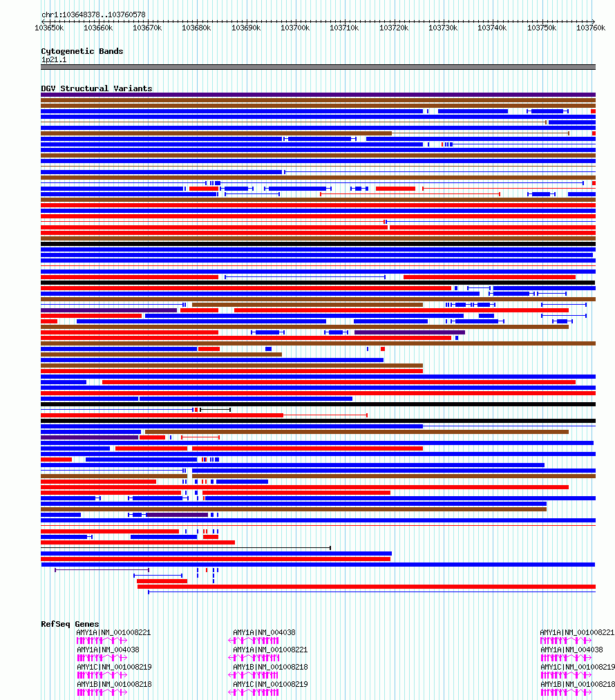Click rightmost AMY1A|NM_004038 gene label
The width and height of the screenshot is (615, 700).
pos(571,650)
